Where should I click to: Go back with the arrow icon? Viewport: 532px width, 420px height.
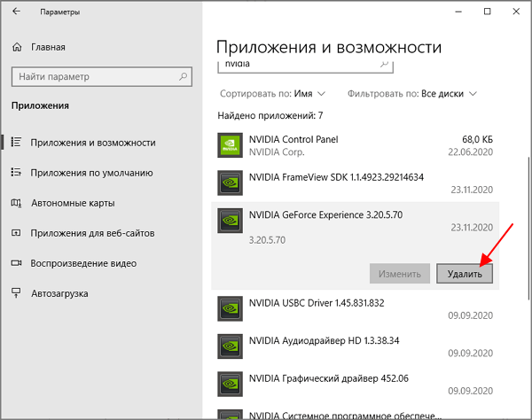16,12
